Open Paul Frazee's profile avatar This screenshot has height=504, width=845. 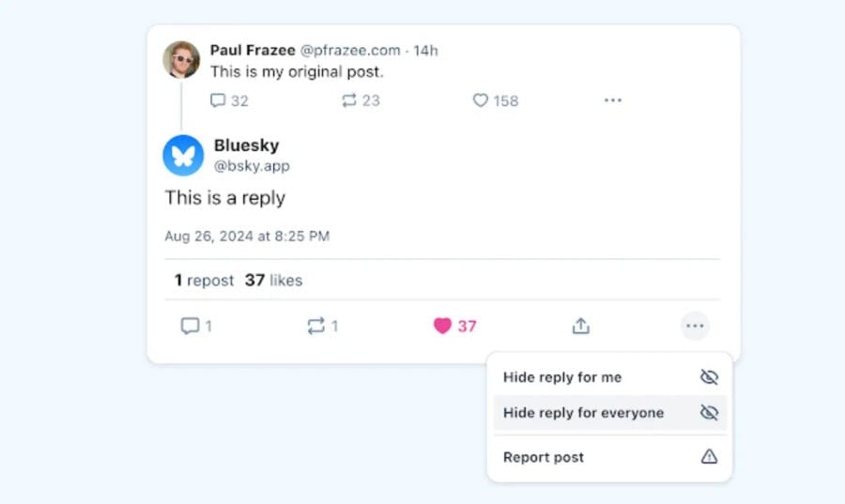coord(181,60)
